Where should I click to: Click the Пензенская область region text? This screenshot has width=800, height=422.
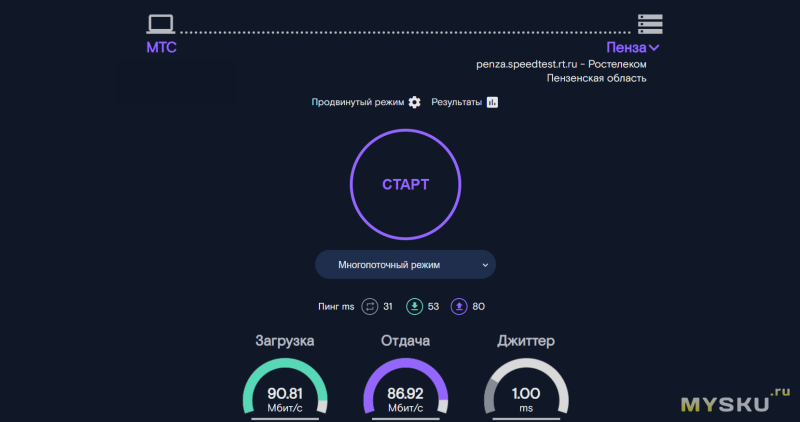pyautogui.click(x=596, y=79)
